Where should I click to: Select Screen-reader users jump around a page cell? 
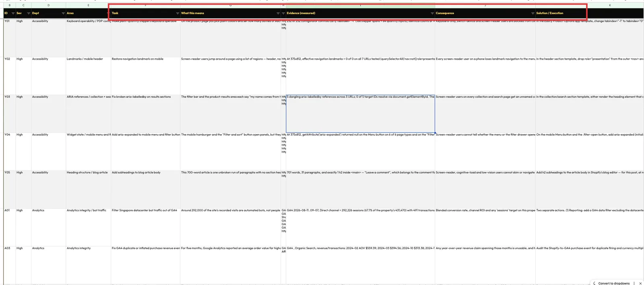(x=230, y=76)
